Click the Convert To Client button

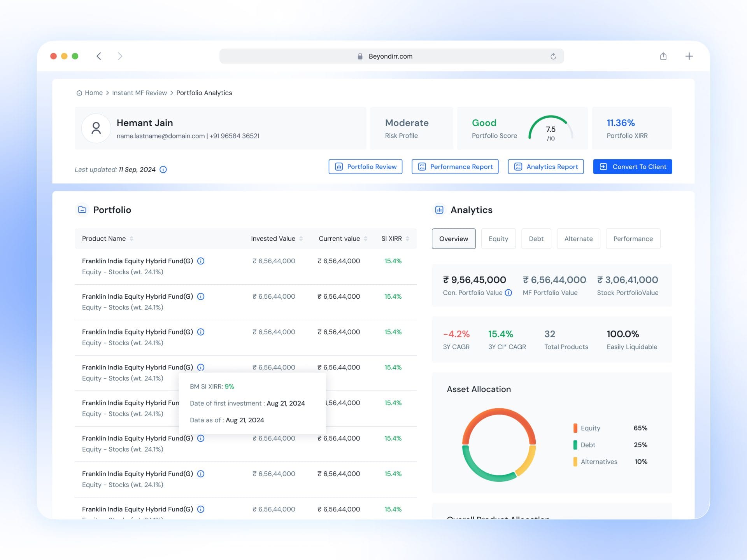pyautogui.click(x=633, y=167)
